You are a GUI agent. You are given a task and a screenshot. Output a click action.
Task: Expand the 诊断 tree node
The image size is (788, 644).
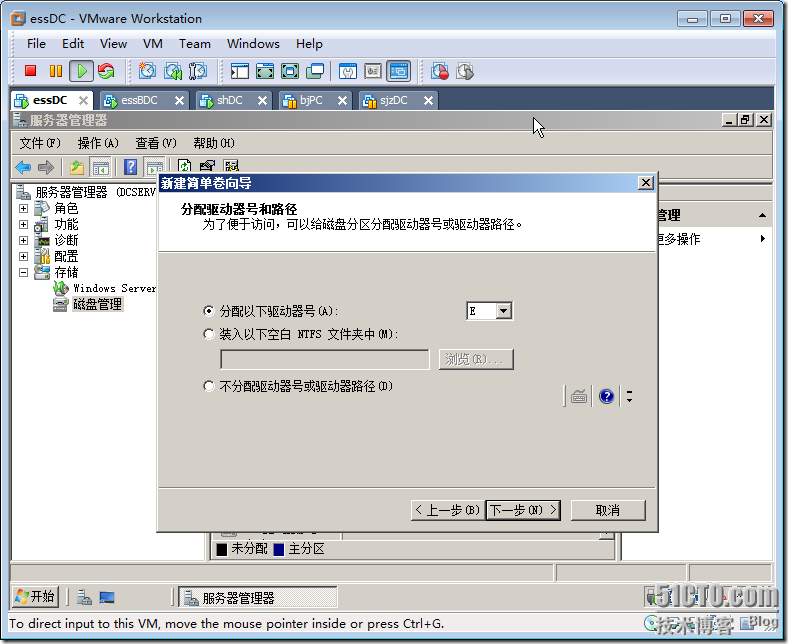pos(23,240)
